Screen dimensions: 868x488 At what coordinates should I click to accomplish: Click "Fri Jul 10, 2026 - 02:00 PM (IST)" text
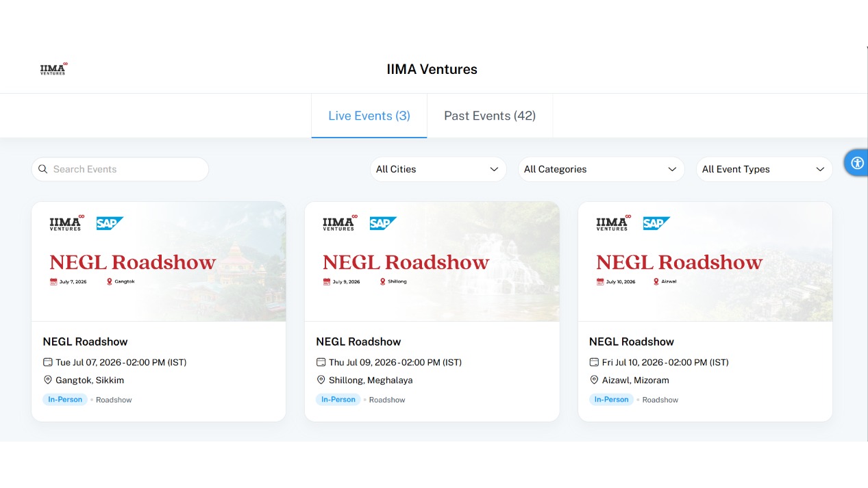coord(665,362)
